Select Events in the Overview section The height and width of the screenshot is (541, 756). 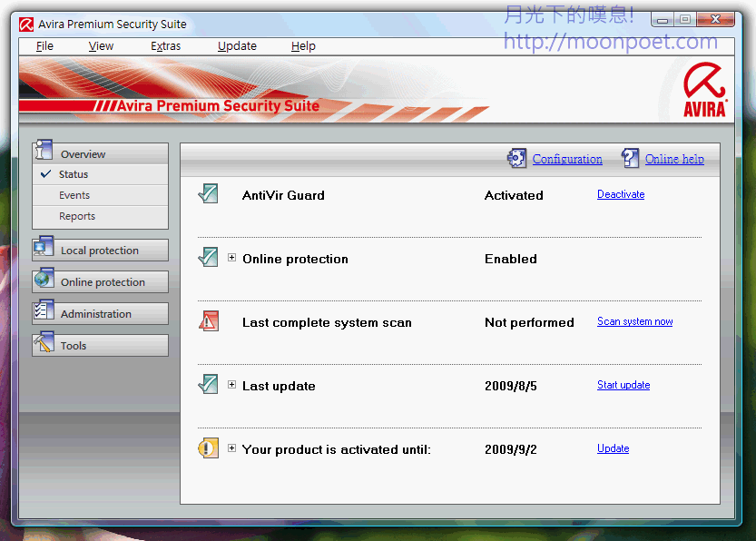pyautogui.click(x=74, y=195)
